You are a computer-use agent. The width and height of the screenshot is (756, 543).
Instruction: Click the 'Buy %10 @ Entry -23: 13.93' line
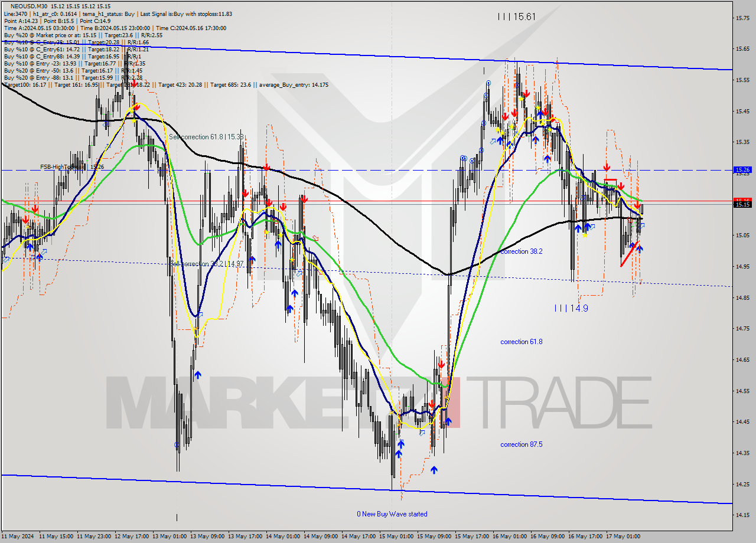coord(40,63)
